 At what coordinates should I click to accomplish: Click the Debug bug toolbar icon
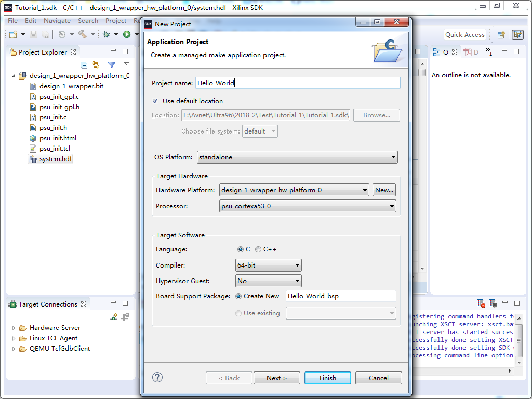point(107,34)
